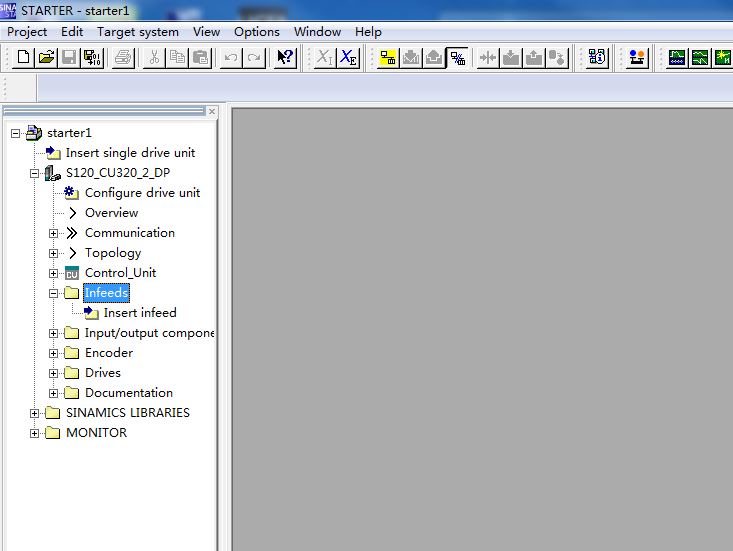Click the Copy RAM to ROM icon
Screen dimensions: 733x551
coord(557,57)
